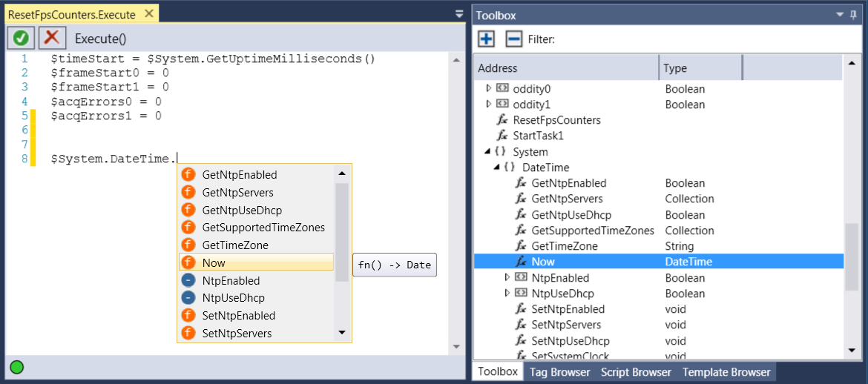The image size is (868, 384).
Task: Select Now in the autocomplete popup
Action: (x=214, y=263)
